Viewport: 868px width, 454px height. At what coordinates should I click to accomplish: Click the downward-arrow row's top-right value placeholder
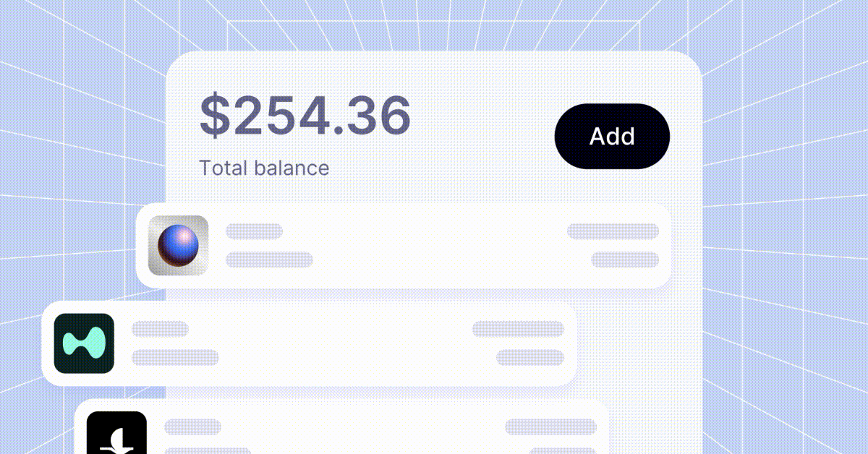click(x=550, y=427)
